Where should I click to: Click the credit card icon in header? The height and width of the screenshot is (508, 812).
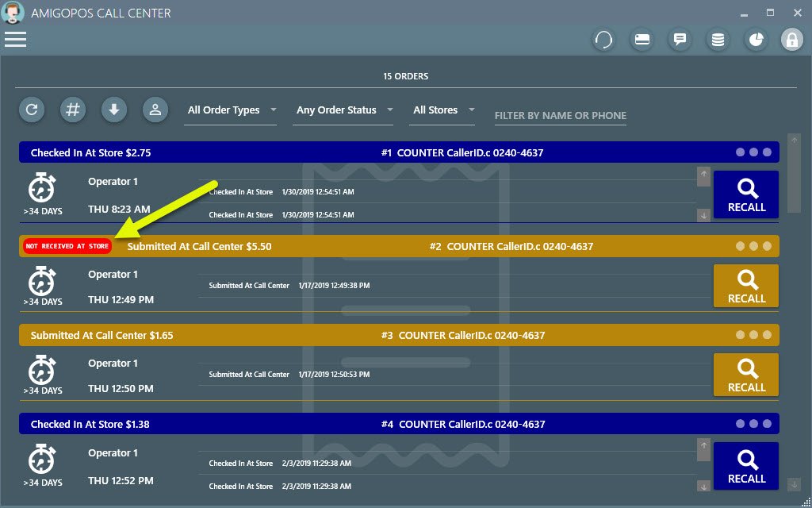click(x=642, y=40)
